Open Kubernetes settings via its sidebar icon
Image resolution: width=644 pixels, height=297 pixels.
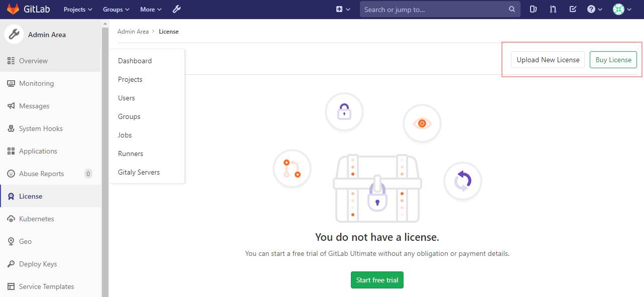(11, 218)
